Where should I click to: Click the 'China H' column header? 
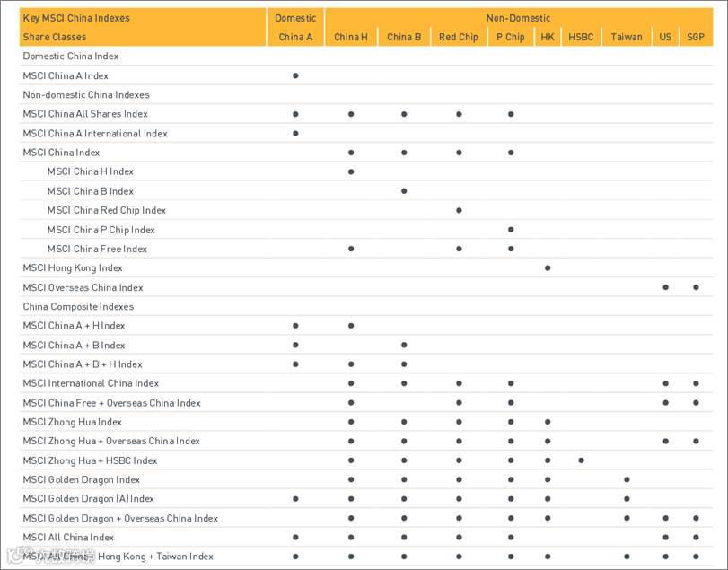pos(351,37)
